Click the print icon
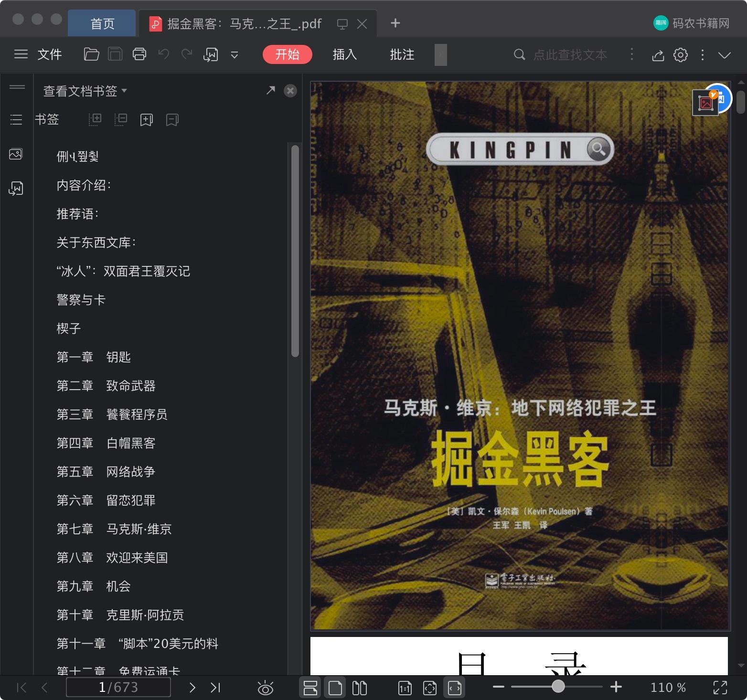Image resolution: width=747 pixels, height=700 pixels. (x=139, y=54)
